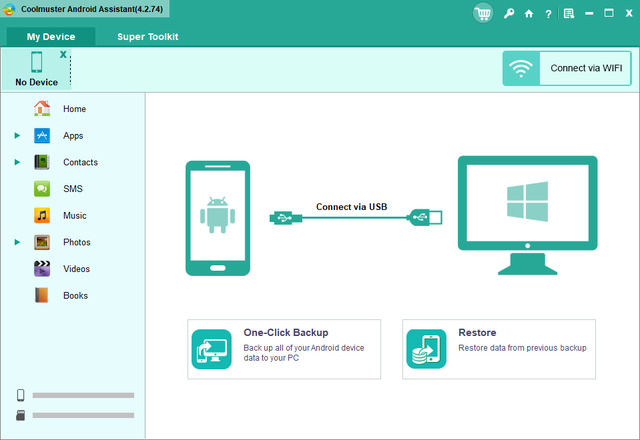Image resolution: width=640 pixels, height=440 pixels.
Task: Click Connect via WIFI button
Action: pyautogui.click(x=565, y=69)
